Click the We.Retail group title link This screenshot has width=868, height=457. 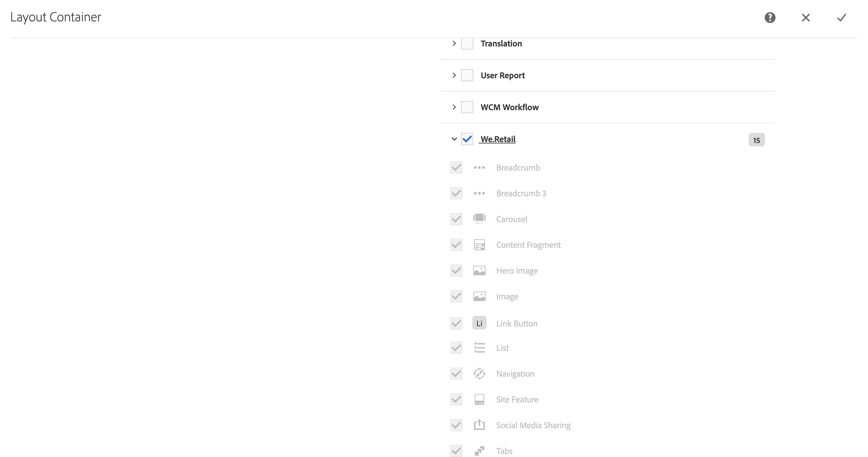(x=498, y=139)
